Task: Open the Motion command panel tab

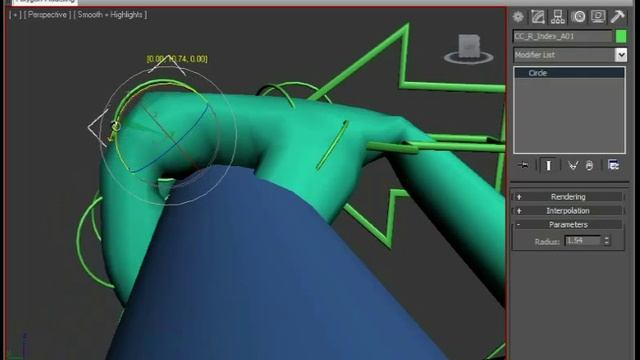Action: point(578,17)
